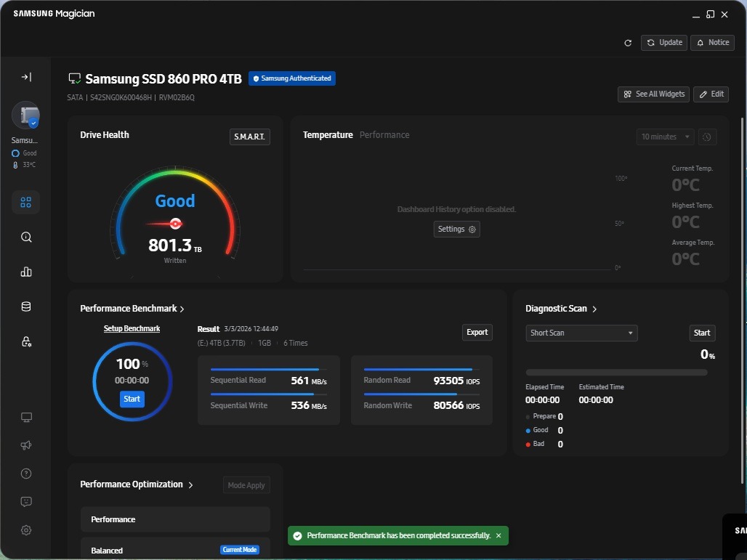Open the Diagnostic Scan magnifier icon in sidebar
Screen dimensions: 747x560
pyautogui.click(x=26, y=237)
